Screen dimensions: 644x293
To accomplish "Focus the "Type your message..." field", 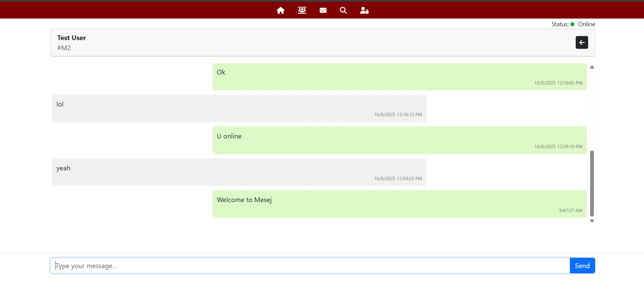I will 310,266.
